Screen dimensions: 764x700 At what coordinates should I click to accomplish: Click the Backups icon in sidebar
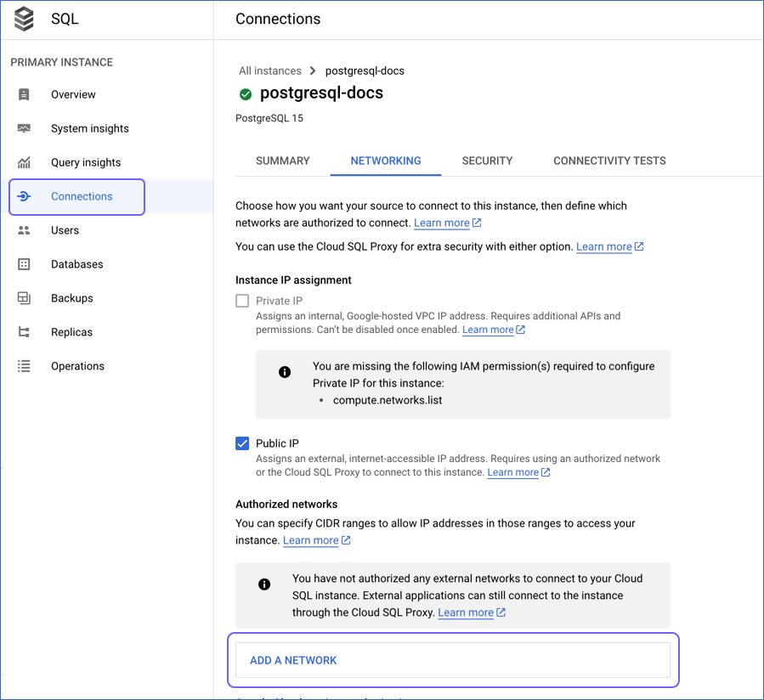click(24, 298)
